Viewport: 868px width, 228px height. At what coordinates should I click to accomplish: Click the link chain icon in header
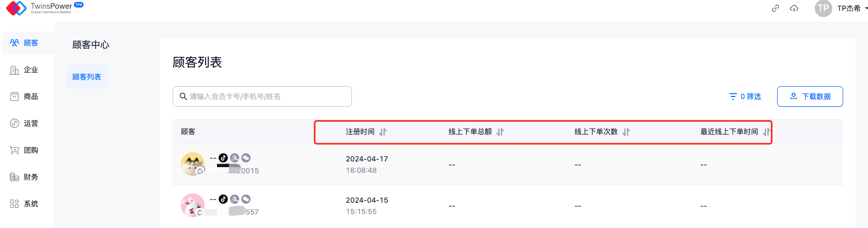776,8
